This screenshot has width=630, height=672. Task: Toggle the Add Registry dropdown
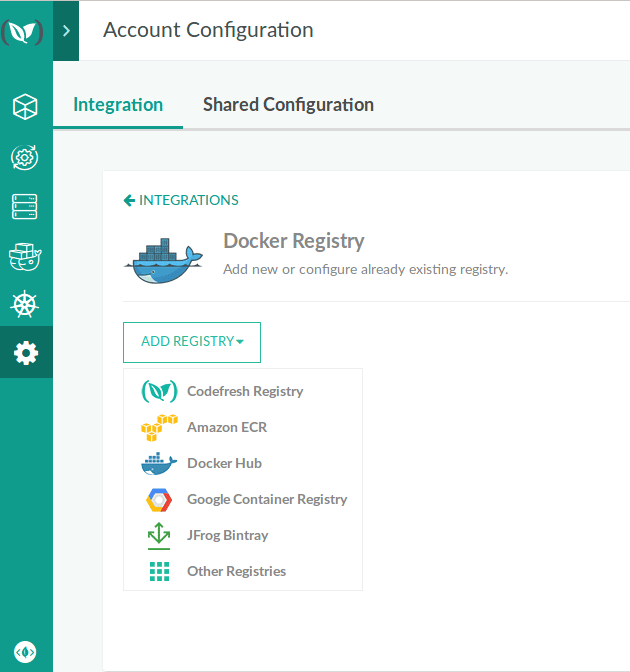192,342
